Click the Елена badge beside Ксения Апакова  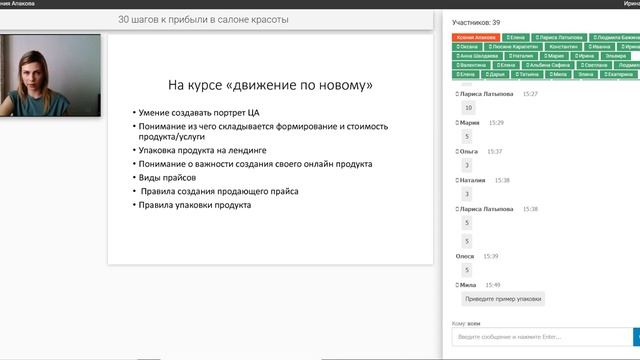(516, 37)
